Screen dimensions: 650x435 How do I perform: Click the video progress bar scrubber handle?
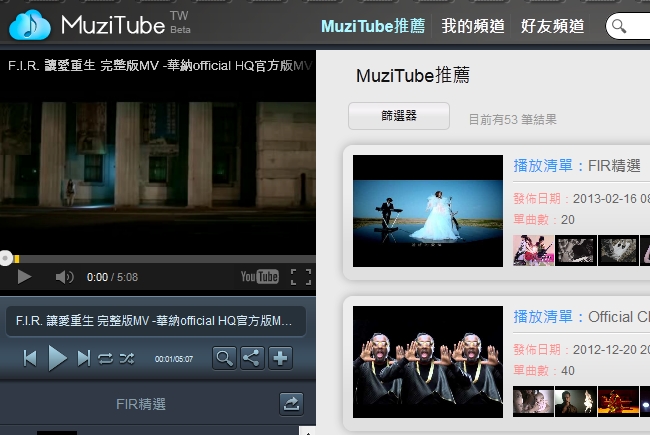pyautogui.click(x=6, y=258)
